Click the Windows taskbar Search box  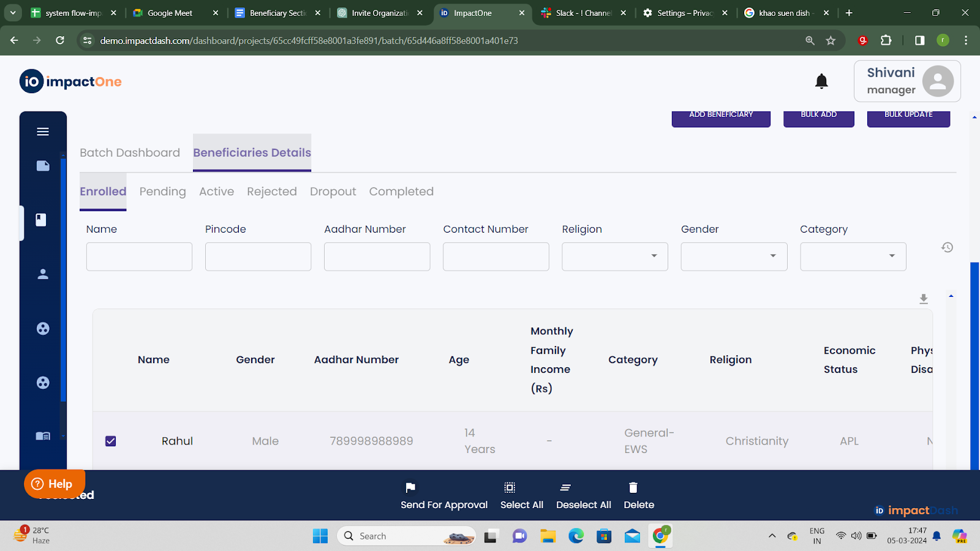[406, 536]
